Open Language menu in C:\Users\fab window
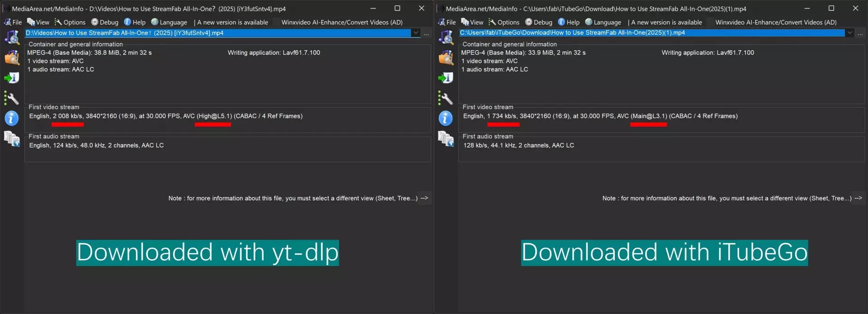The height and width of the screenshot is (314, 868). coord(603,22)
